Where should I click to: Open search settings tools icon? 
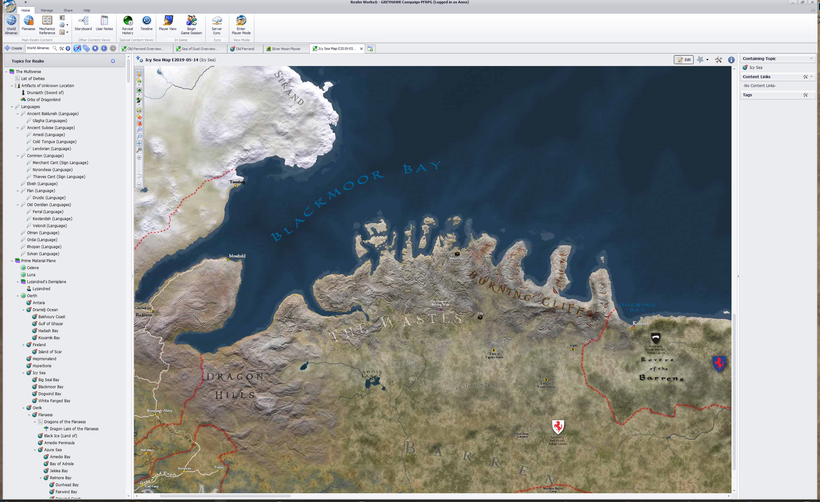click(62, 48)
